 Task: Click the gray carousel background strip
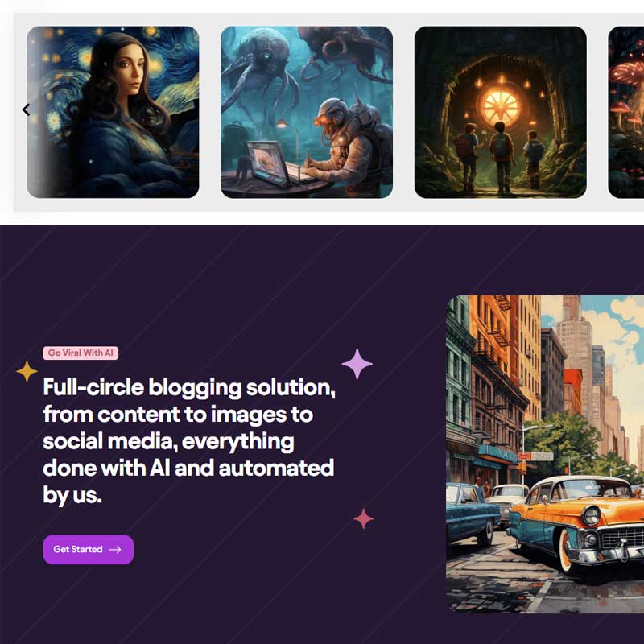click(328, 112)
